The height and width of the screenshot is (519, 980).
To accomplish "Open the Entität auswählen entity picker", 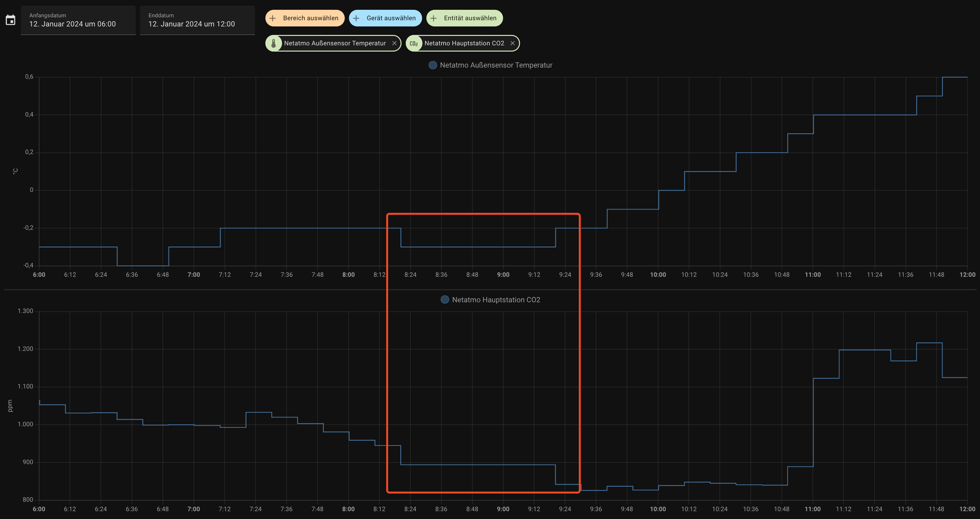I will click(470, 18).
